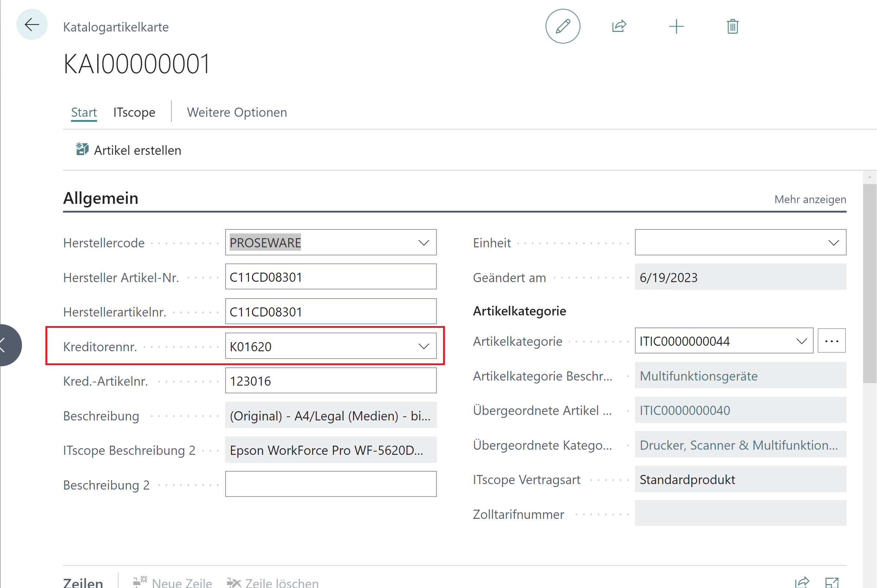
Task: Click the pencil edit icon
Action: 562,26
